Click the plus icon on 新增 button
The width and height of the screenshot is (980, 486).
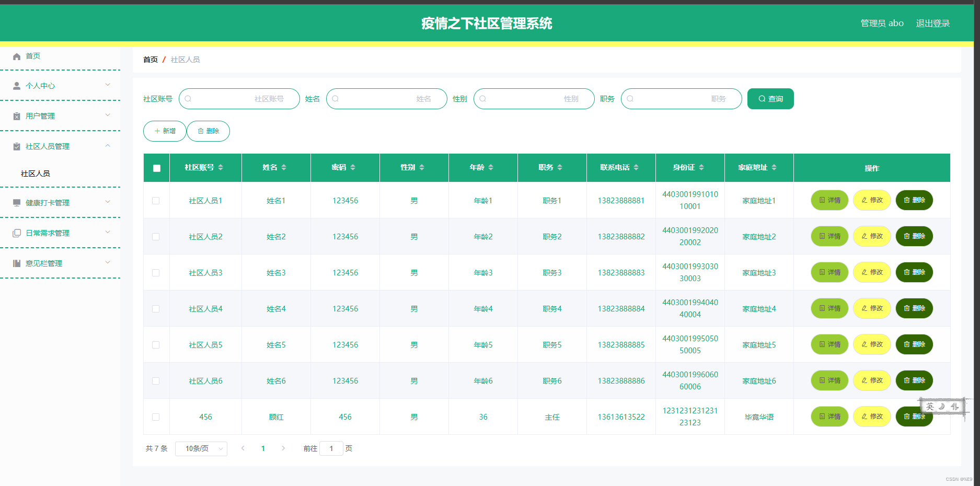[156, 131]
